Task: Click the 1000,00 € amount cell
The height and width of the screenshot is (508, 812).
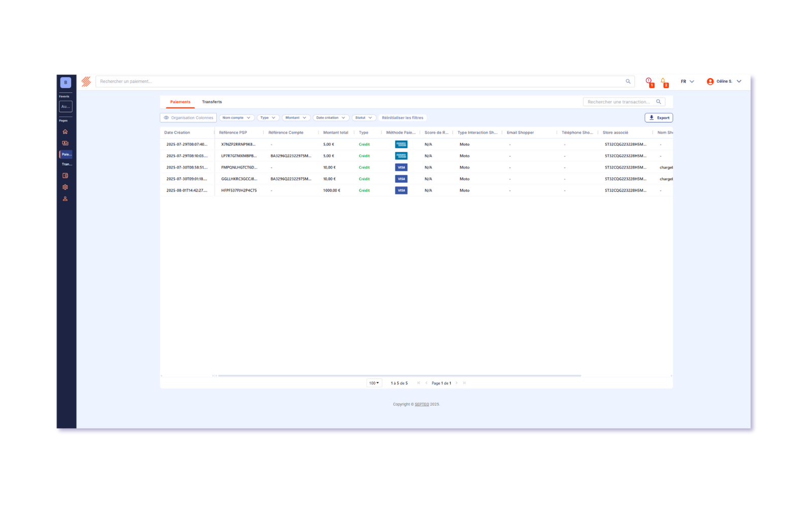Action: point(331,190)
